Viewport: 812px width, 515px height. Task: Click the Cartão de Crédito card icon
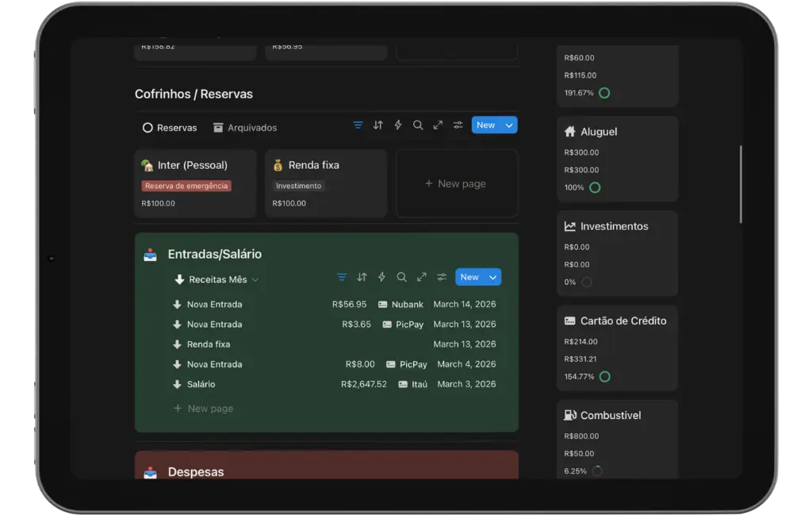(x=569, y=321)
